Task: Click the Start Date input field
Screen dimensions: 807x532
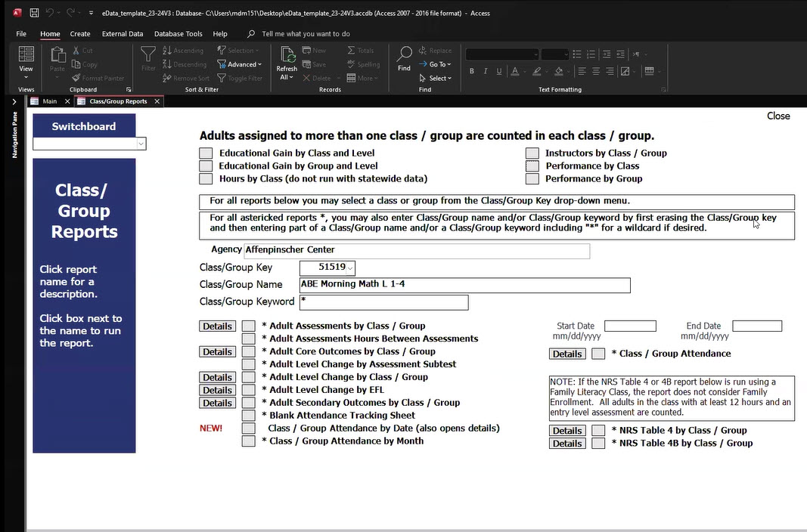Action: coord(631,326)
